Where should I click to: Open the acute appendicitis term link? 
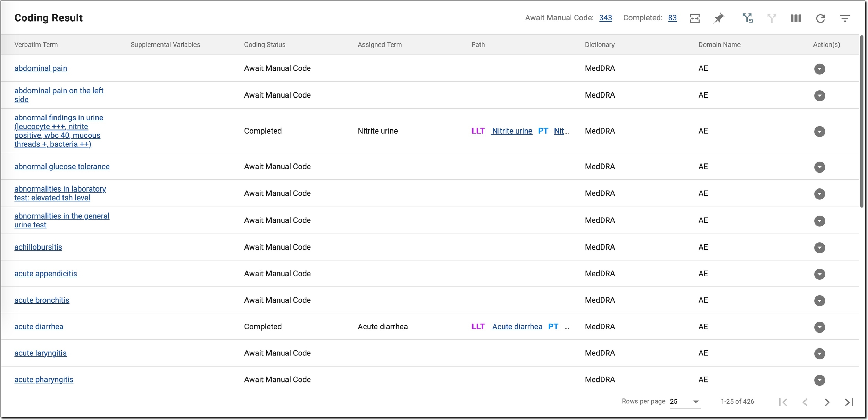click(x=45, y=274)
